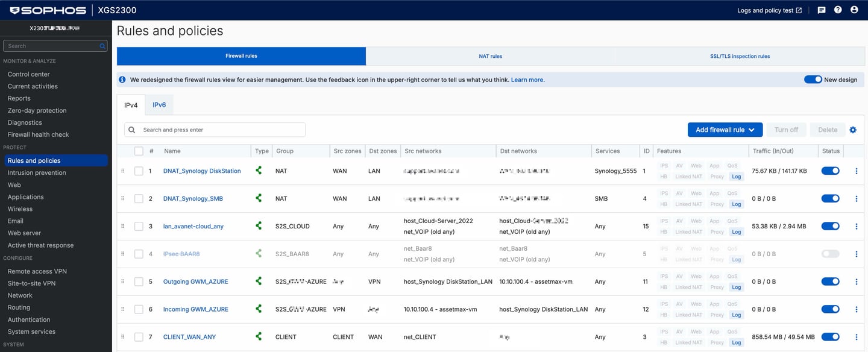Open kebab menu for DNAT_Synology_SMB rule
Screen dimensions: 868x352
tap(857, 199)
